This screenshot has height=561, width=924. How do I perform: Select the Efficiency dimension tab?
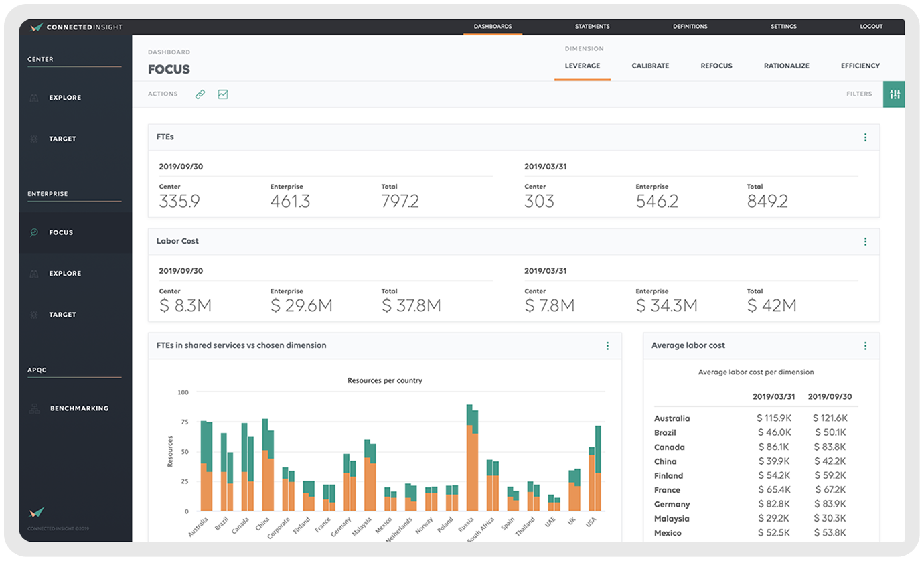(860, 66)
